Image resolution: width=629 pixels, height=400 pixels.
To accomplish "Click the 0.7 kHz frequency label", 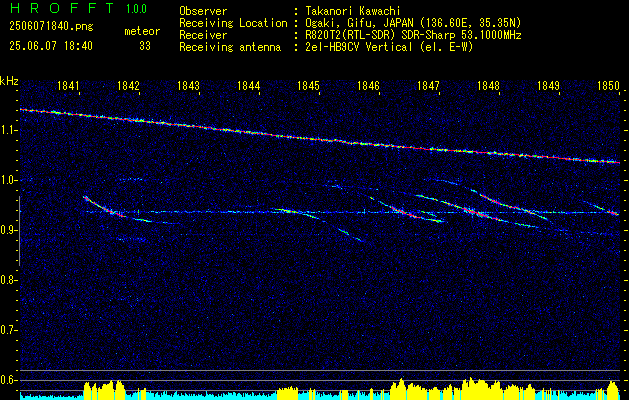I will tap(7, 330).
